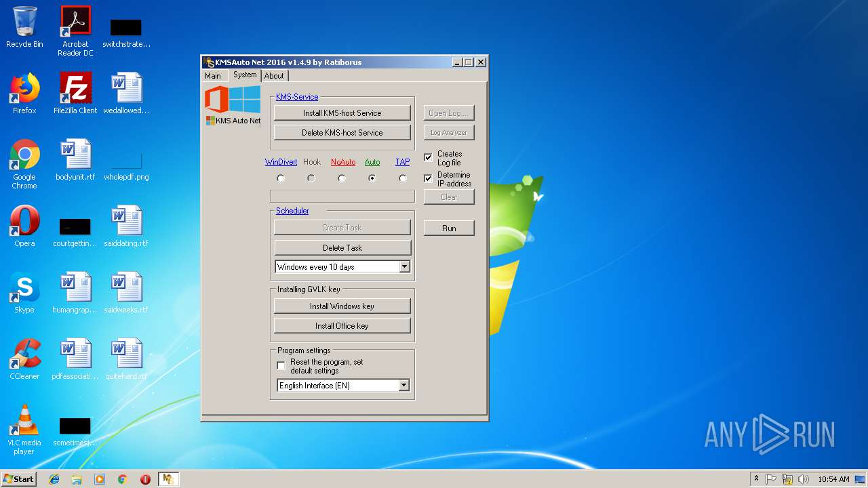Click the 10:54 AM system clock
The width and height of the screenshot is (868, 488).
point(833,479)
